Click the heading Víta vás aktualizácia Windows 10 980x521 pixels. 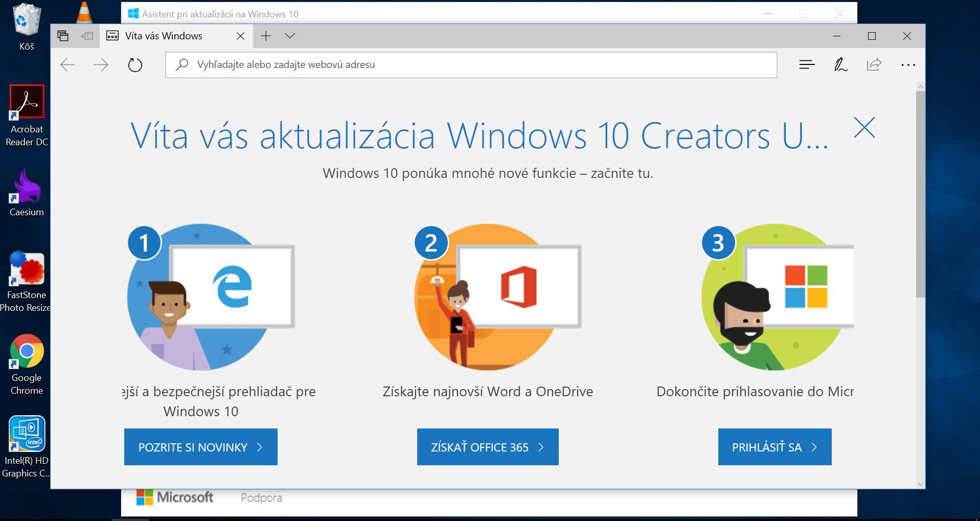point(479,136)
